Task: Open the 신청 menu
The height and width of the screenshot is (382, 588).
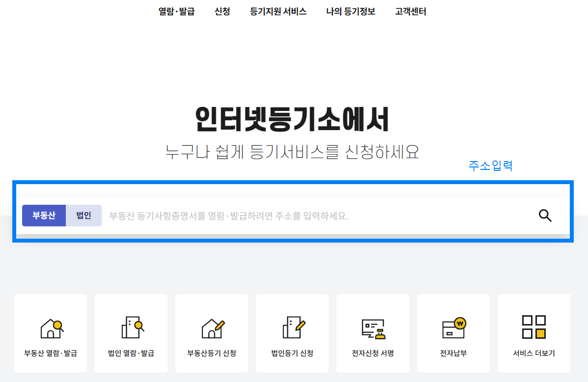Action: pos(222,11)
